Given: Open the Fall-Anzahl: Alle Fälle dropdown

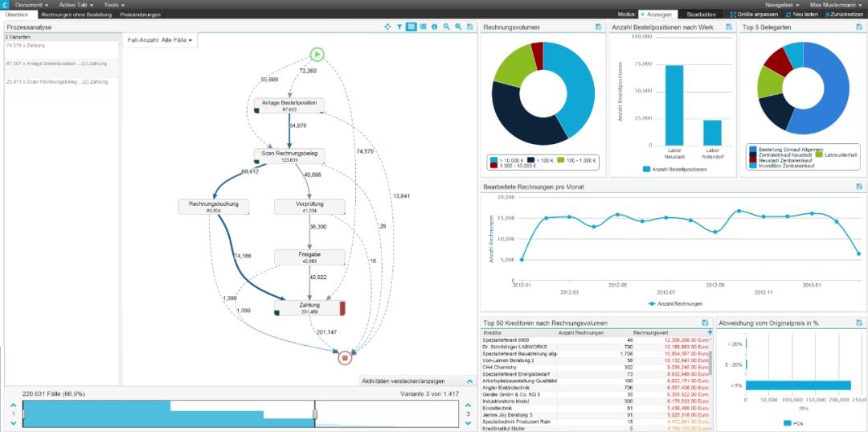Looking at the screenshot, I should pyautogui.click(x=159, y=40).
